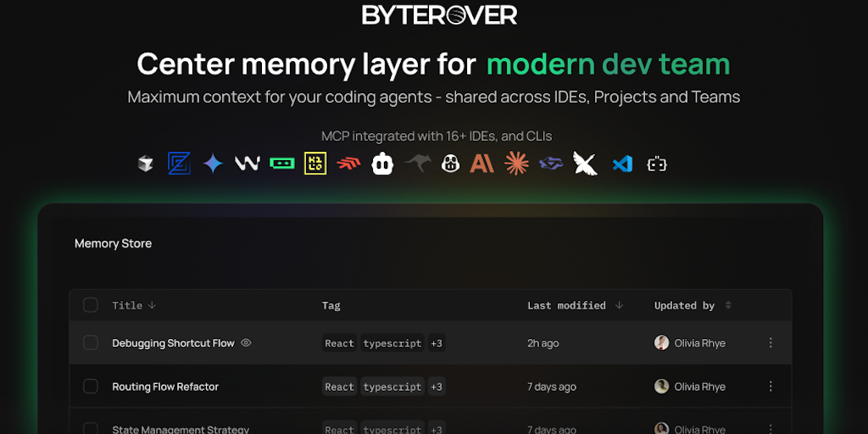Sort by the Title column arrow

[153, 305]
